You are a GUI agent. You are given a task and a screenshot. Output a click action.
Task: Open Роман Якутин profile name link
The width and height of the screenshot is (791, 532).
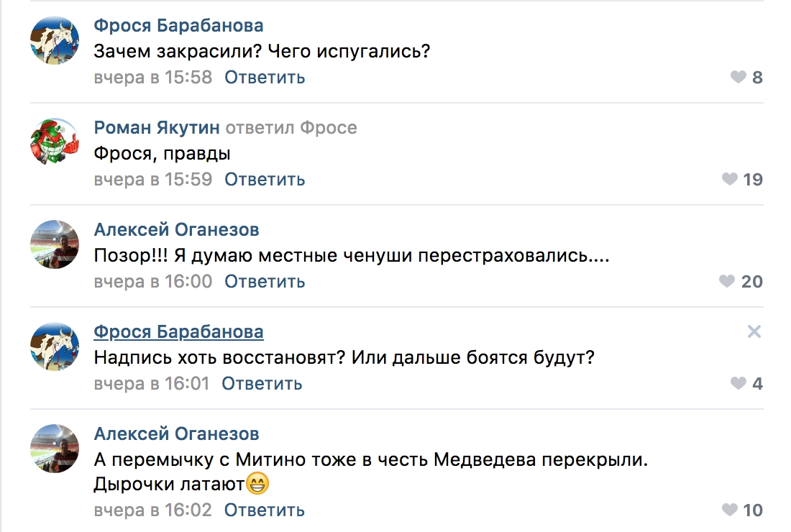[156, 128]
